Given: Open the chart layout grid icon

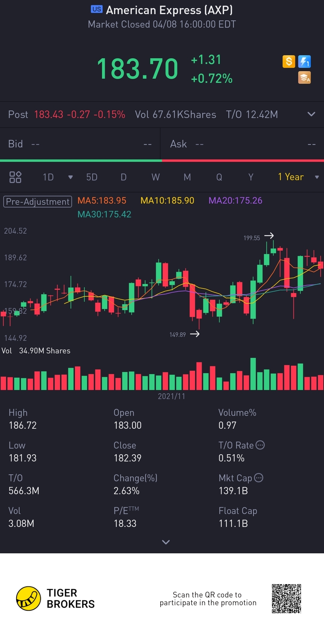Looking at the screenshot, I should pyautogui.click(x=15, y=177).
